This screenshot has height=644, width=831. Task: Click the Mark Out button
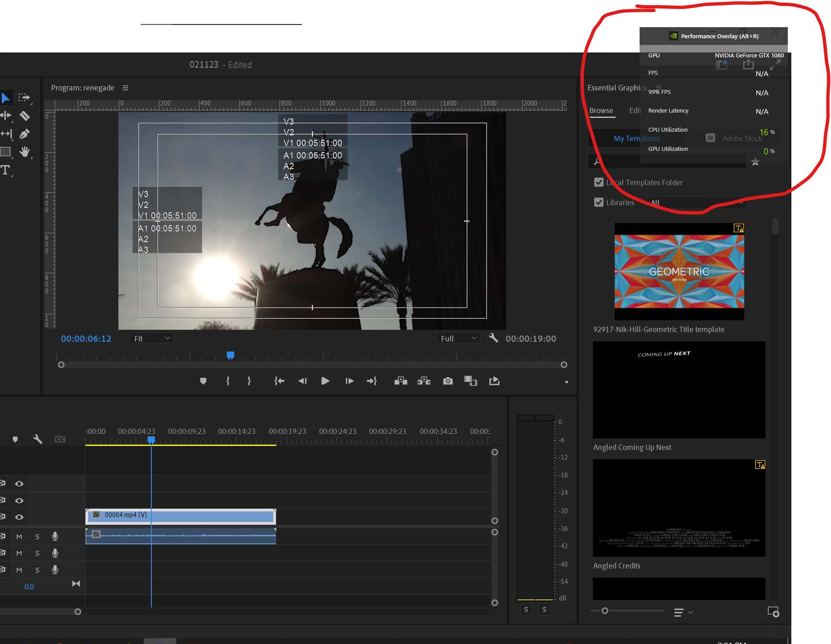point(249,381)
